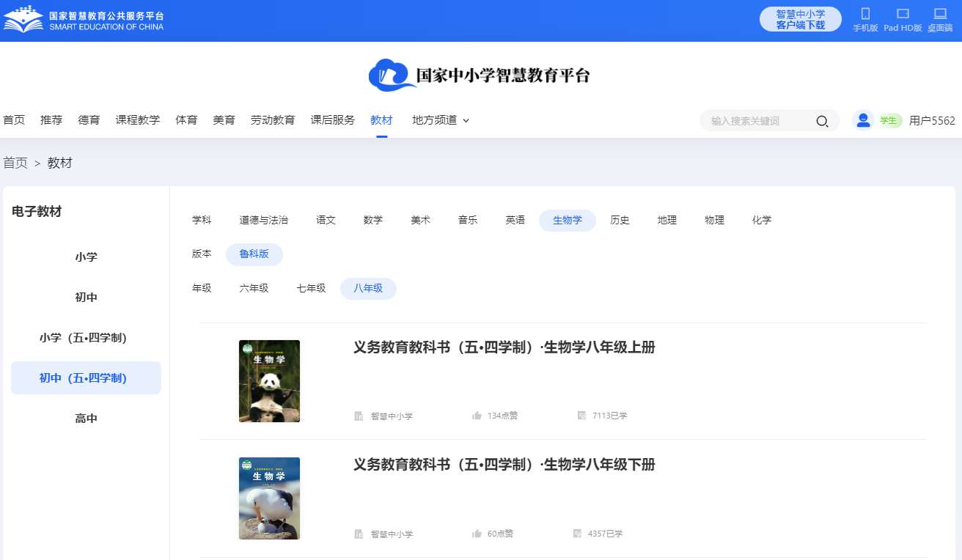Screen dimensions: 962x560
Task: Click the publisher icon for 八年级下册
Action: pos(359,534)
